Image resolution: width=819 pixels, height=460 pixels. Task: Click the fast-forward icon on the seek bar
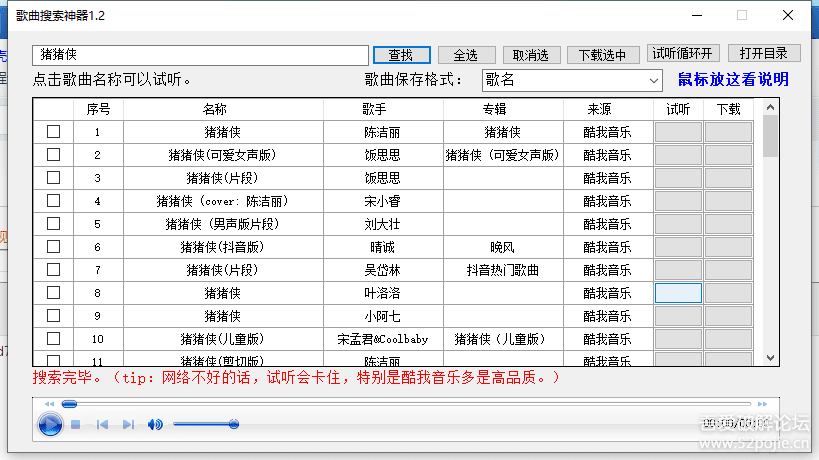(763, 404)
